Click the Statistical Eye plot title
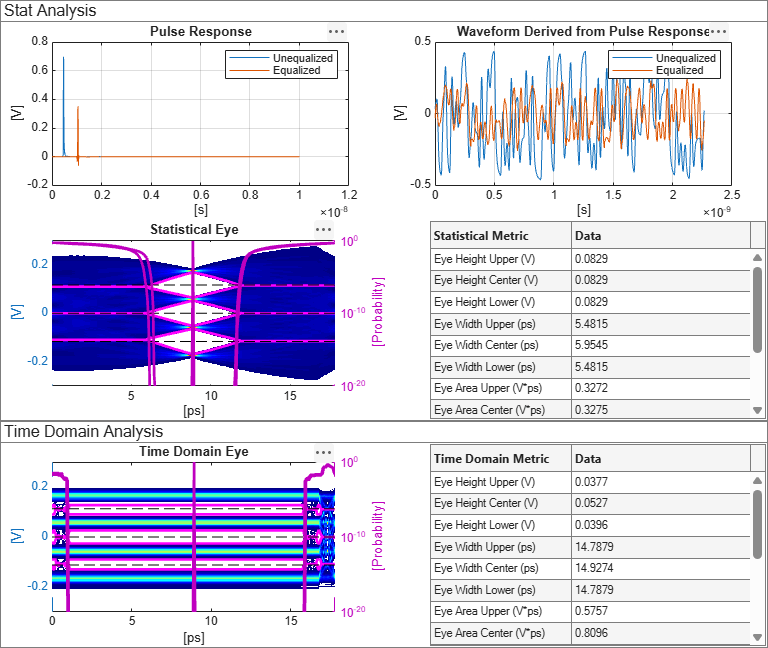Viewport: 768px width, 648px height. (x=194, y=230)
